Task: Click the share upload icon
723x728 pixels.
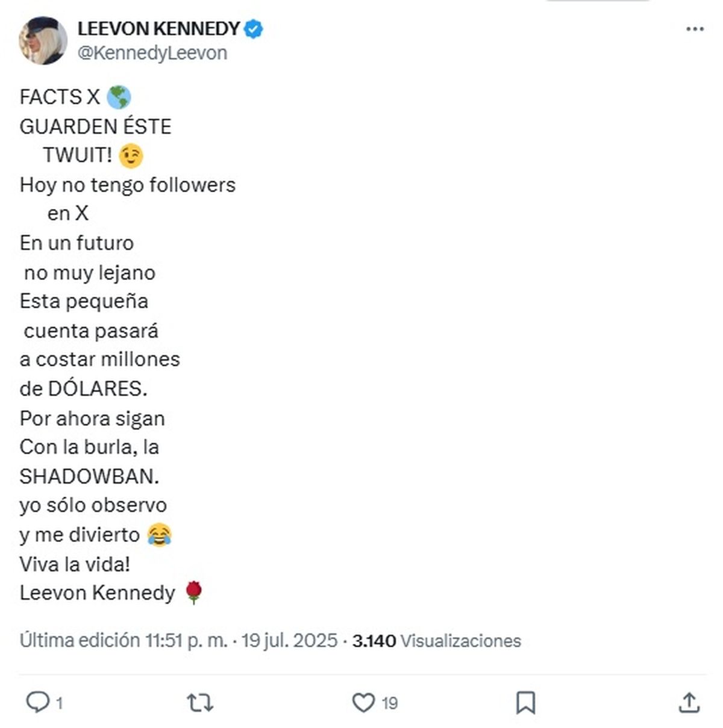Action: coord(689,702)
